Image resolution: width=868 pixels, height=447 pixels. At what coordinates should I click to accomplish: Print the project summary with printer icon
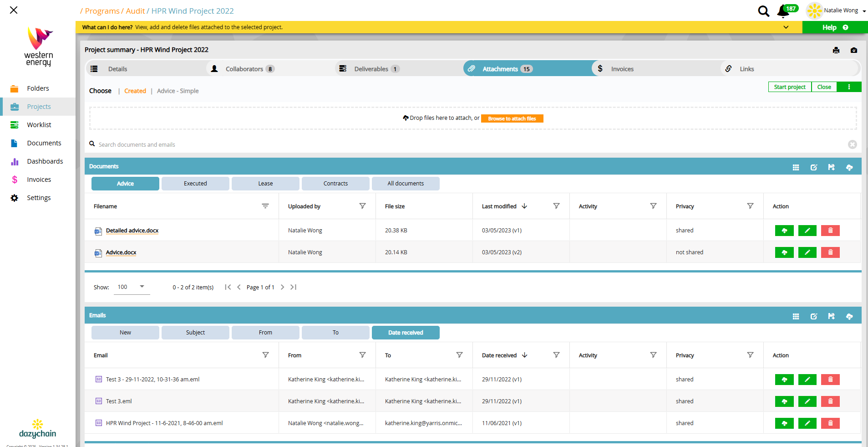tap(836, 50)
